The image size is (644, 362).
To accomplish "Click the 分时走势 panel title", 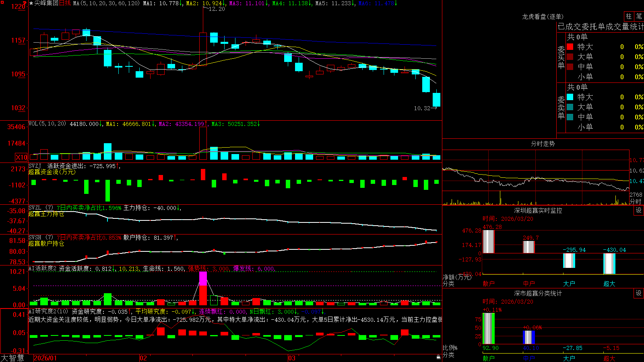I will [x=543, y=144].
